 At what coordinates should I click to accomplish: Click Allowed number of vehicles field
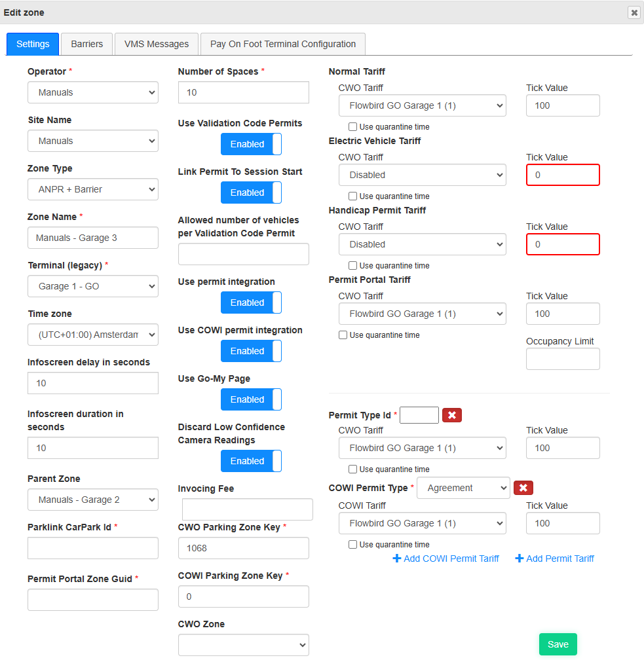click(244, 254)
